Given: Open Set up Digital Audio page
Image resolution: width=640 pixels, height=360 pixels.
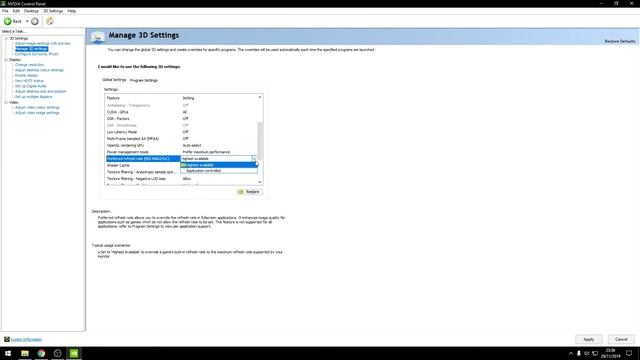Looking at the screenshot, I should tap(31, 86).
